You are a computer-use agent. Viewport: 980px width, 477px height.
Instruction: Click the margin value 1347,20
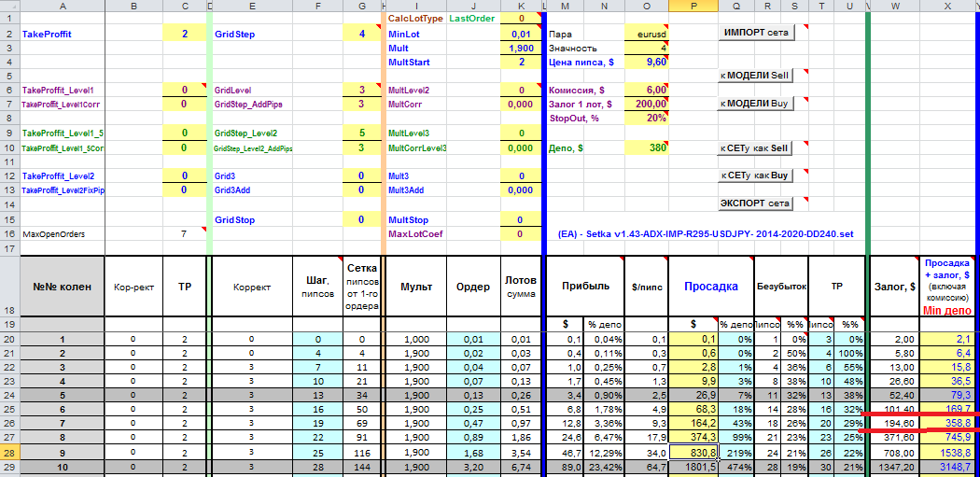click(895, 467)
